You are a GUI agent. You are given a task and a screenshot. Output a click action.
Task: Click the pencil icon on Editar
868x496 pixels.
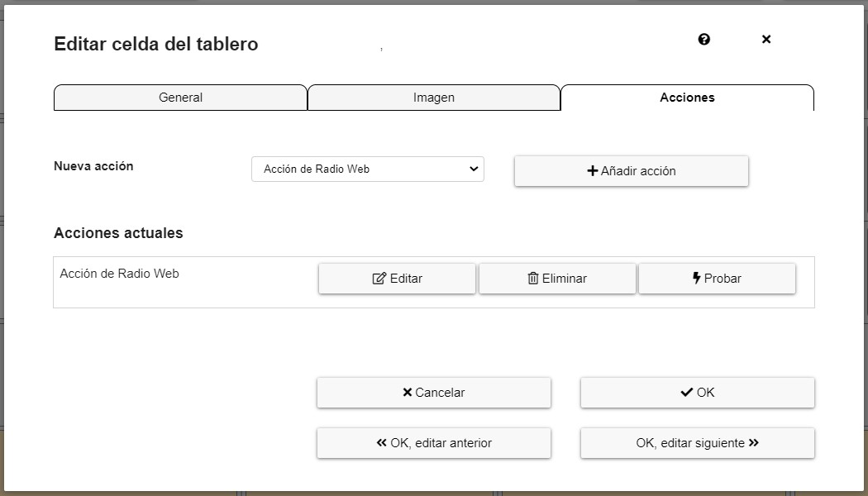pos(379,279)
